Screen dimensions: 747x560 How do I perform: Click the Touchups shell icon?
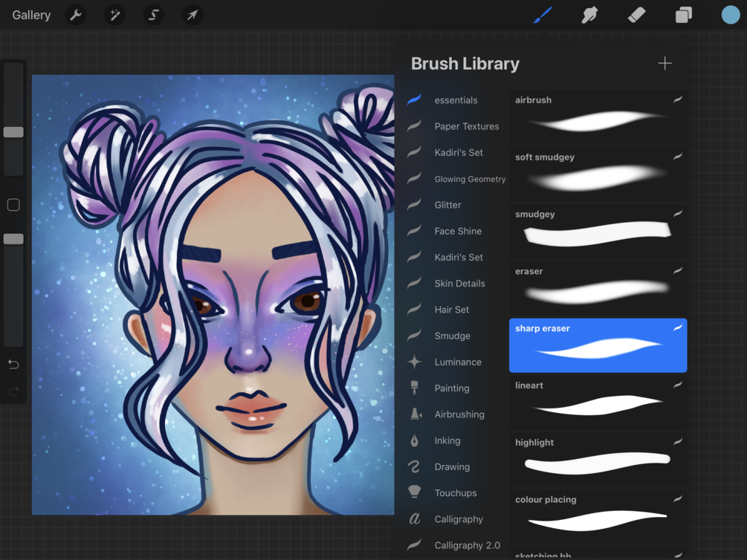415,492
